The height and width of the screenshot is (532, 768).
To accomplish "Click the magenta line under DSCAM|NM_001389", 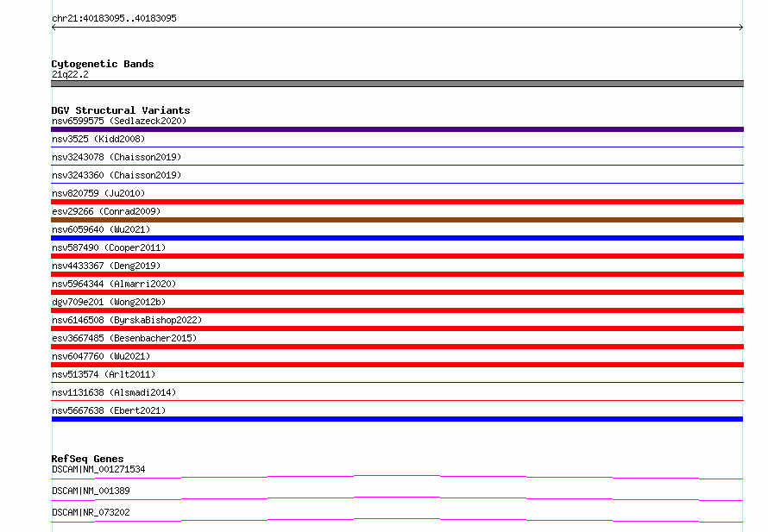I will (397, 498).
